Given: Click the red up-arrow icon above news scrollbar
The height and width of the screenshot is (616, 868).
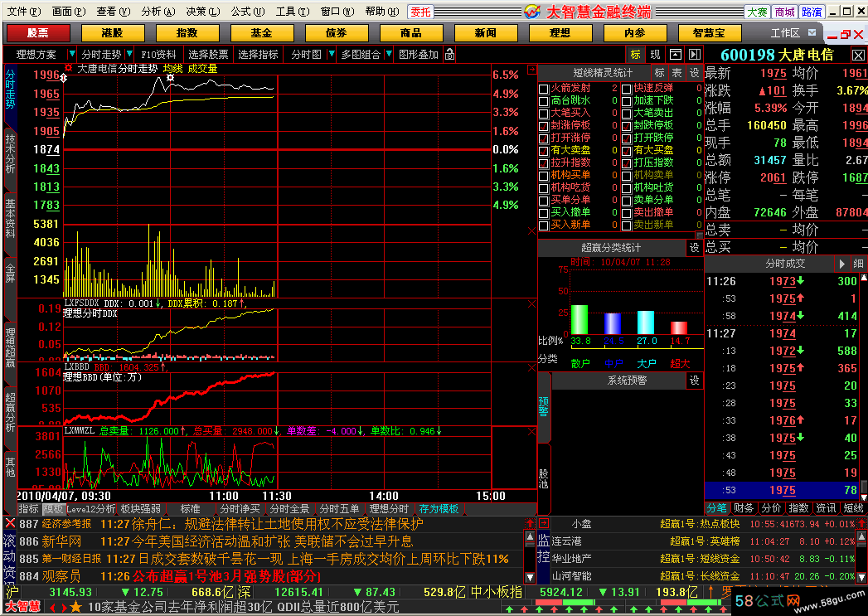Looking at the screenshot, I should pyautogui.click(x=530, y=523).
